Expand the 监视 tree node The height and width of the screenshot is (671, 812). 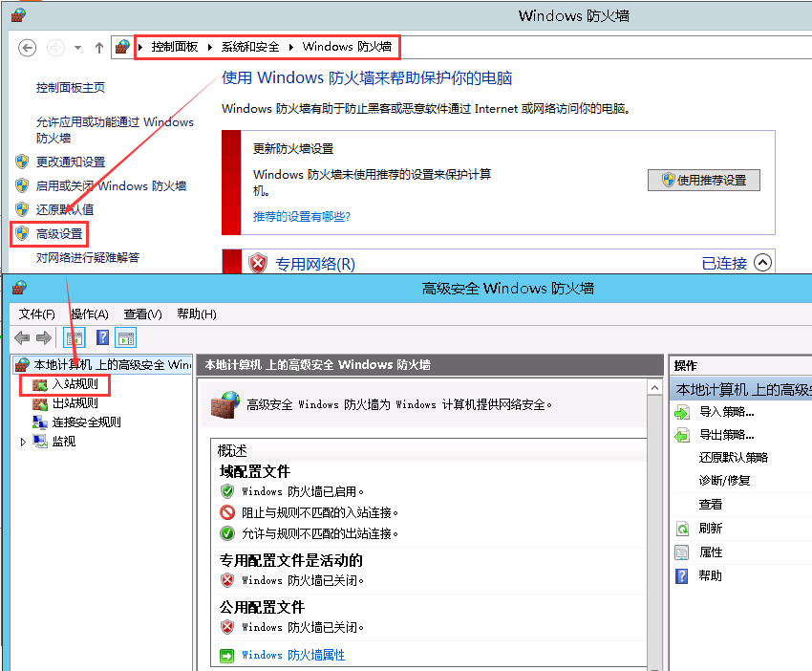[24, 442]
